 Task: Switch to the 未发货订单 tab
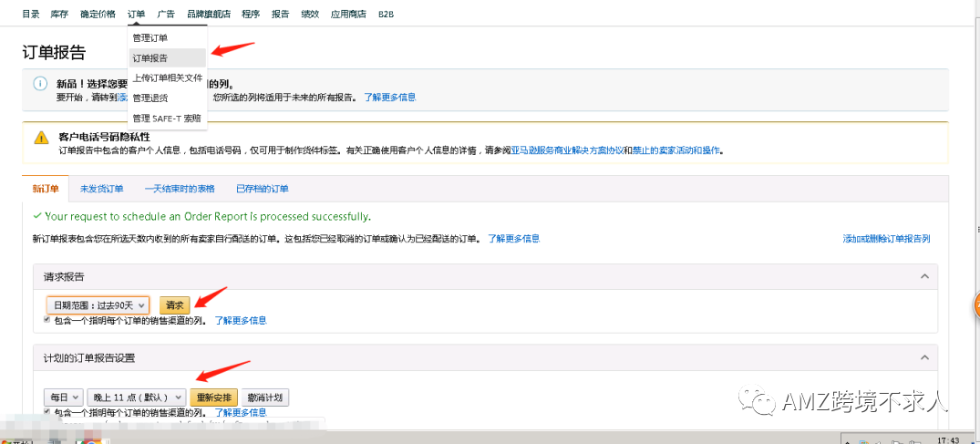[101, 189]
